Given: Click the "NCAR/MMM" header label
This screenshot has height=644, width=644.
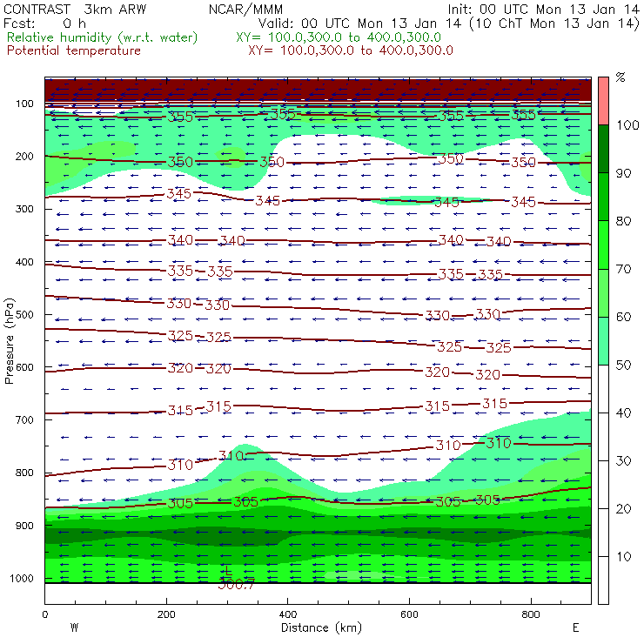Looking at the screenshot, I should (245, 10).
